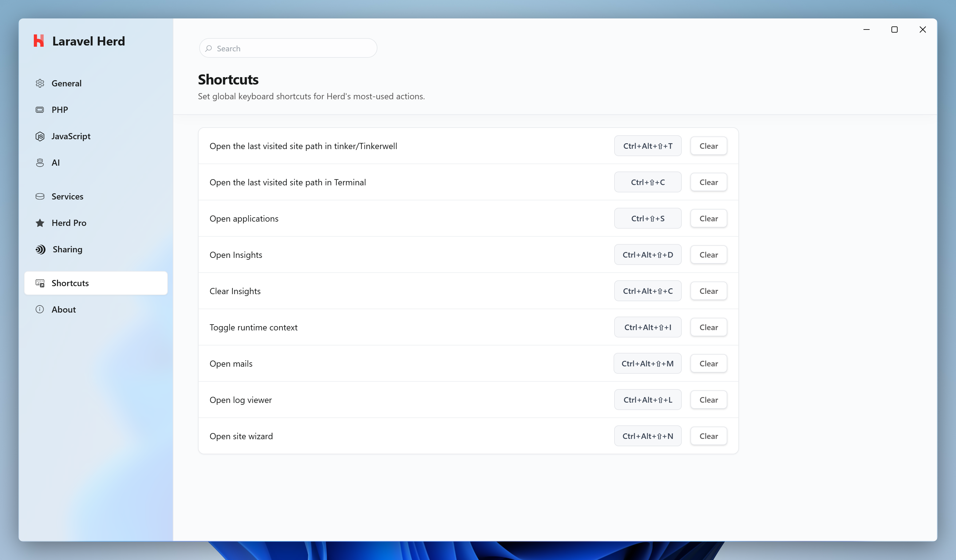
Task: Clear the Clear Insights shortcut
Action: tap(708, 291)
